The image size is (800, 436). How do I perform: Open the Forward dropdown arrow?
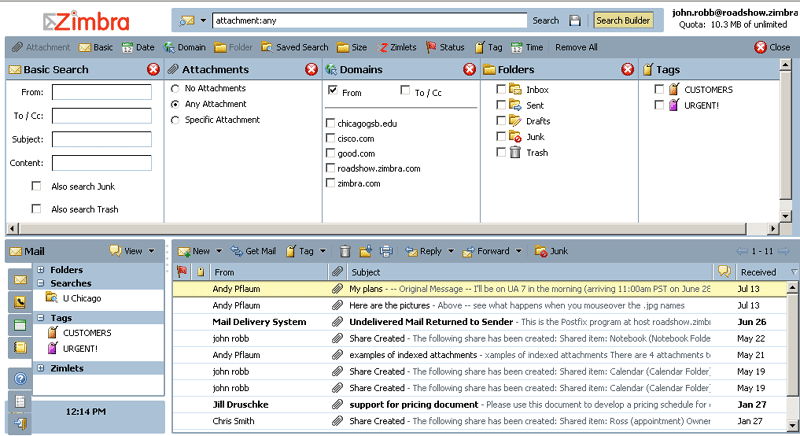pos(518,251)
